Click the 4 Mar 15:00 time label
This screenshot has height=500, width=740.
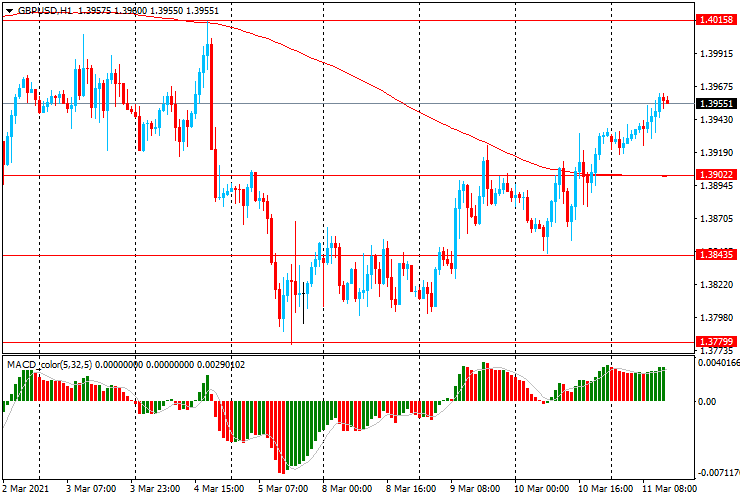point(219,488)
